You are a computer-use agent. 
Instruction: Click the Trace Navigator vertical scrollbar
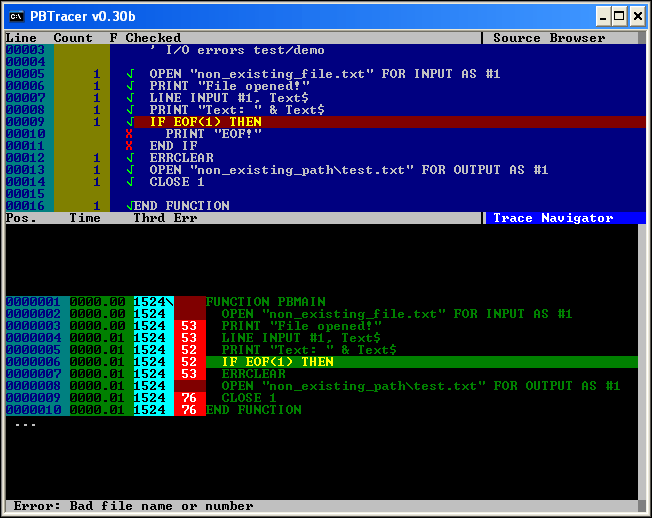pos(642,362)
